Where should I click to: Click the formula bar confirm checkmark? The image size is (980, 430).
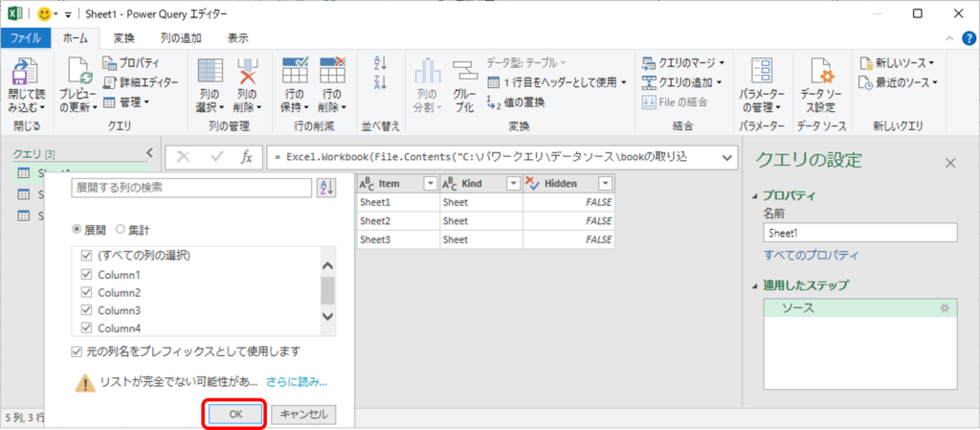[217, 157]
